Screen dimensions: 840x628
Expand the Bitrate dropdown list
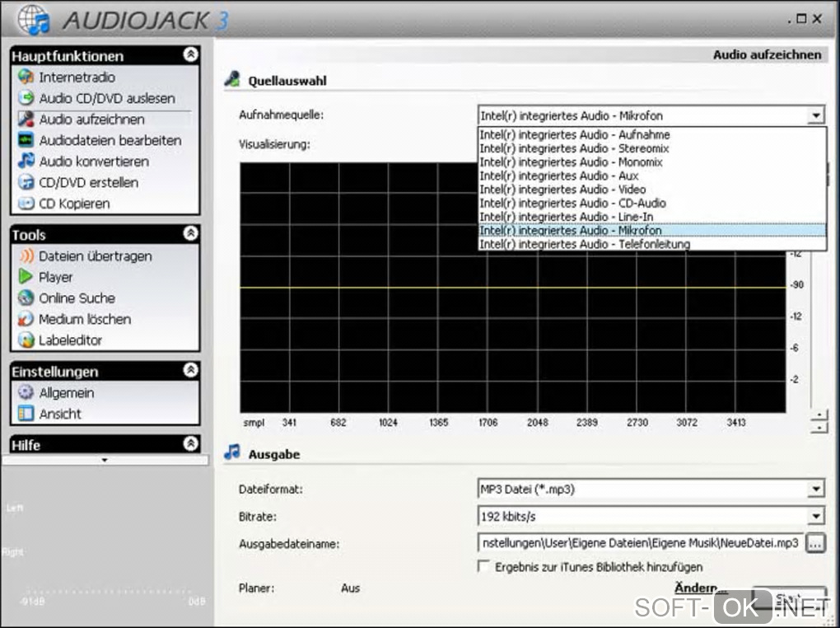815,517
